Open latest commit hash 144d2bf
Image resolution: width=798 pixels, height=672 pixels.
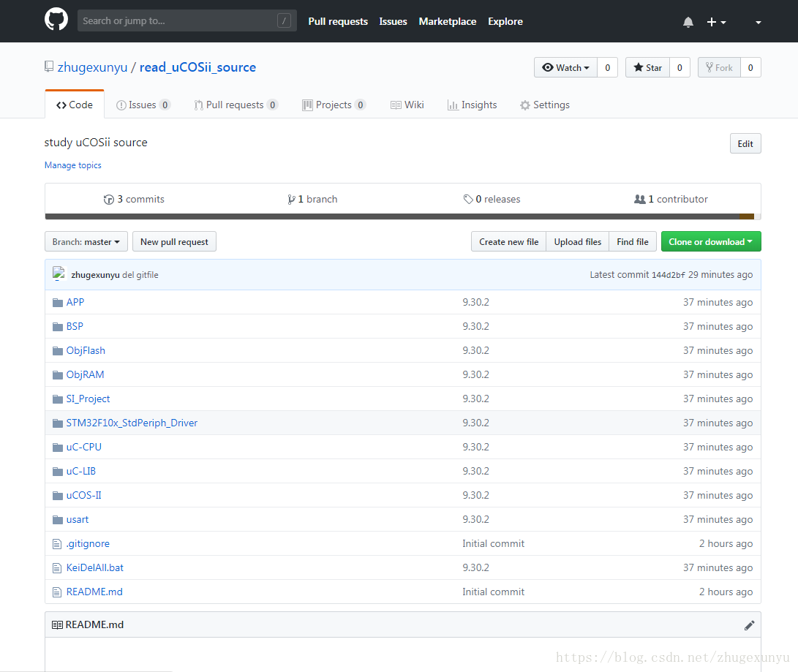(669, 275)
